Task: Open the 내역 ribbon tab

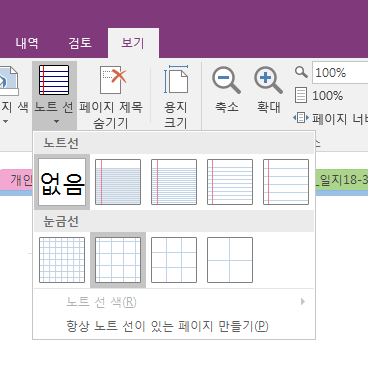Action: click(x=27, y=43)
